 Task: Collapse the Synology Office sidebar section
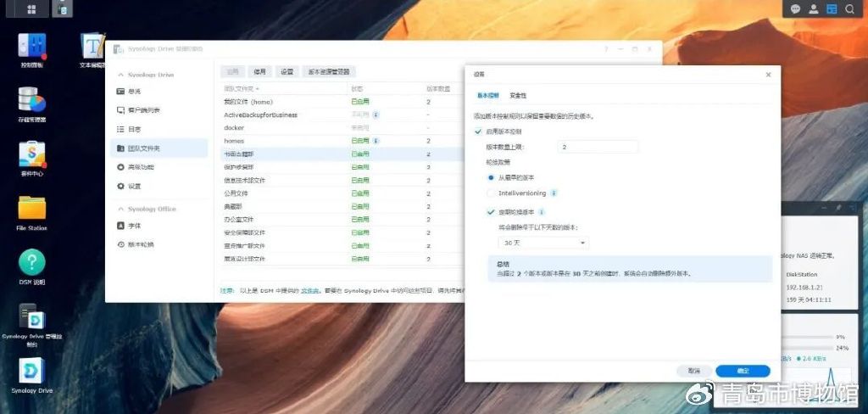tap(120, 209)
